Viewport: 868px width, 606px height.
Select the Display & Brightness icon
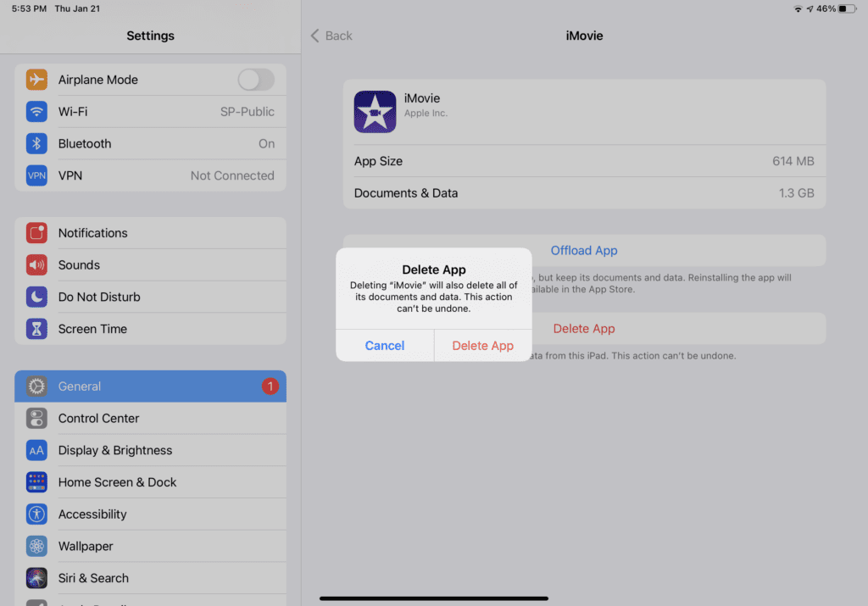[x=37, y=450]
